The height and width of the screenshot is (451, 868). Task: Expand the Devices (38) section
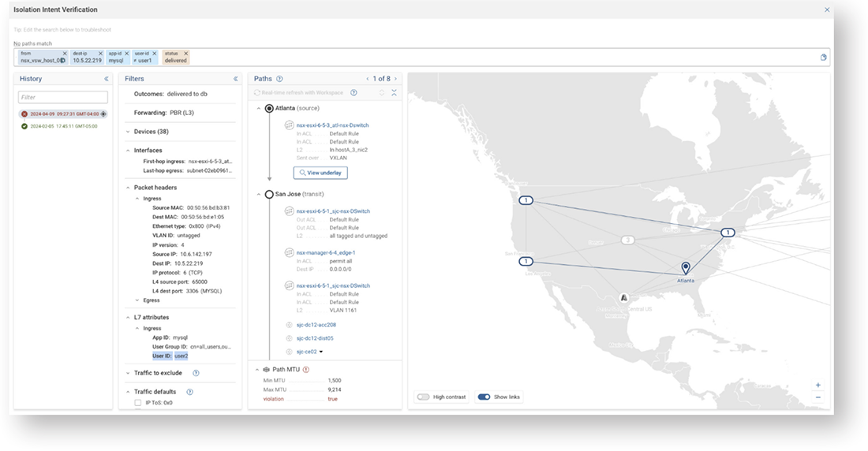128,132
